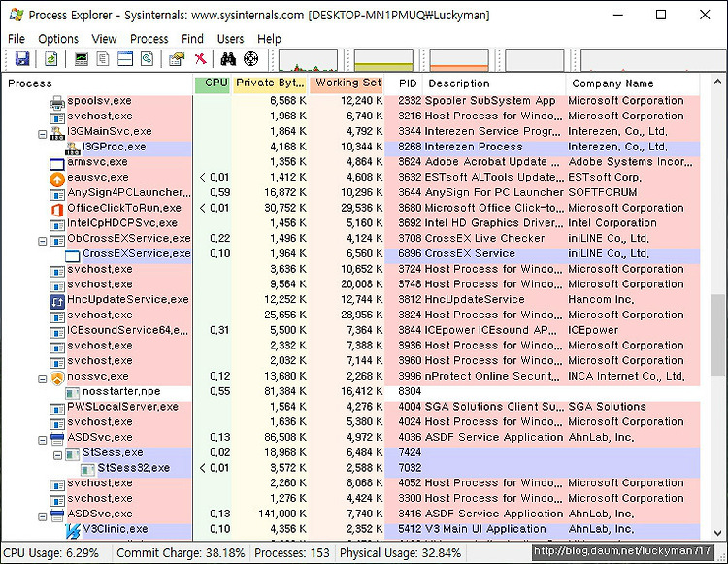Open the System Information graph icon
The height and width of the screenshot is (564, 728).
click(82, 59)
